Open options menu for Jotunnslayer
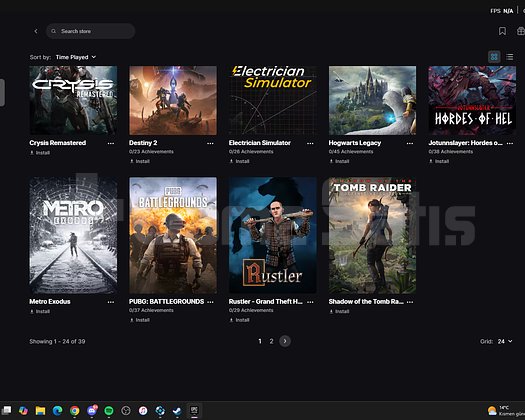Image resolution: width=525 pixels, height=420 pixels. tap(510, 143)
